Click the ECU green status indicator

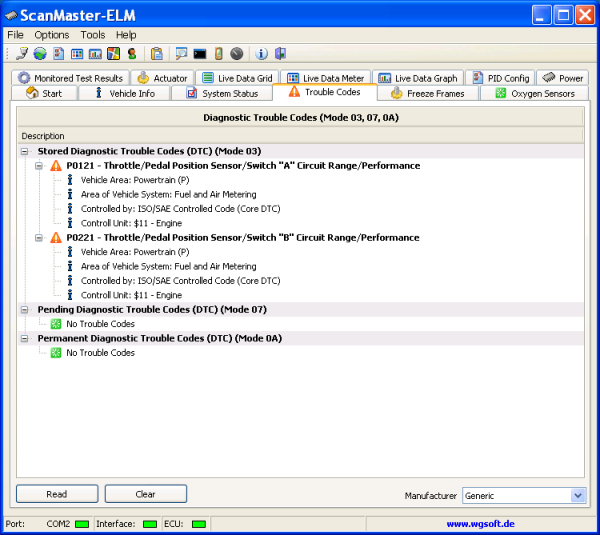coord(199,524)
